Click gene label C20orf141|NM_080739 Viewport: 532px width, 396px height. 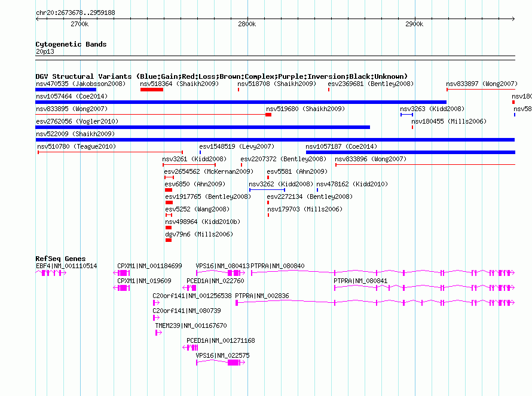coord(186,311)
